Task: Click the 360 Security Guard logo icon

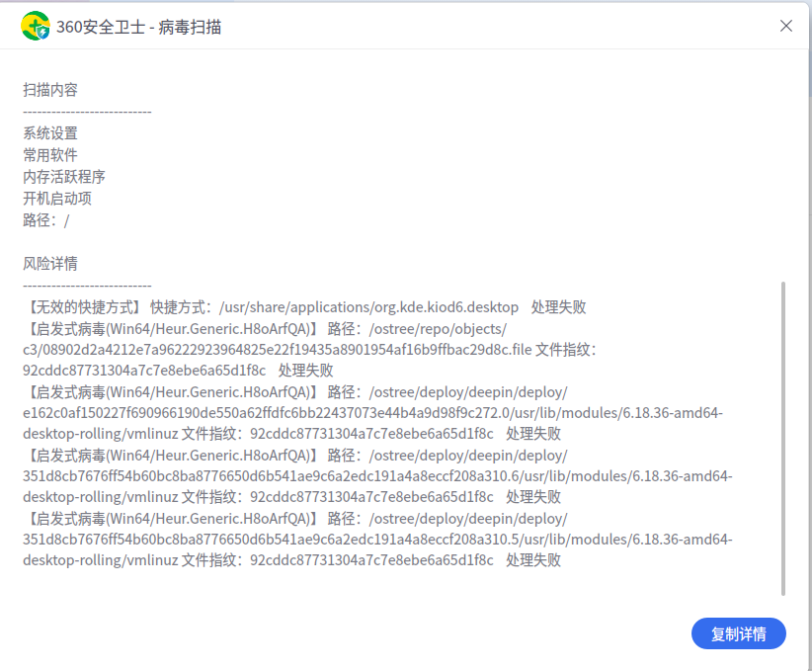Action: (x=36, y=26)
